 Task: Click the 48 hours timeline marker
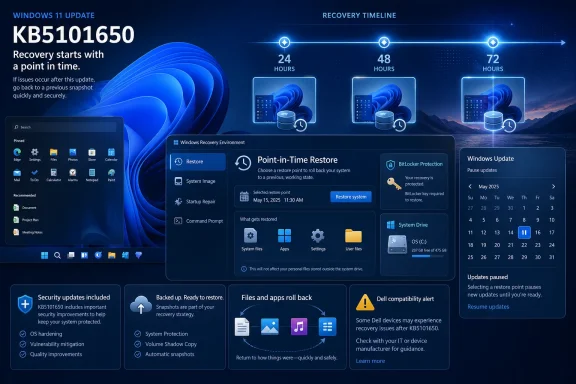[384, 42]
